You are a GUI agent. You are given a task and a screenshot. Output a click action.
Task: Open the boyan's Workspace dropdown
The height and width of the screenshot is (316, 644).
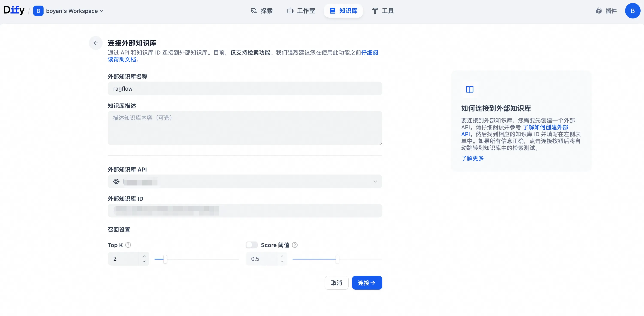pos(74,11)
